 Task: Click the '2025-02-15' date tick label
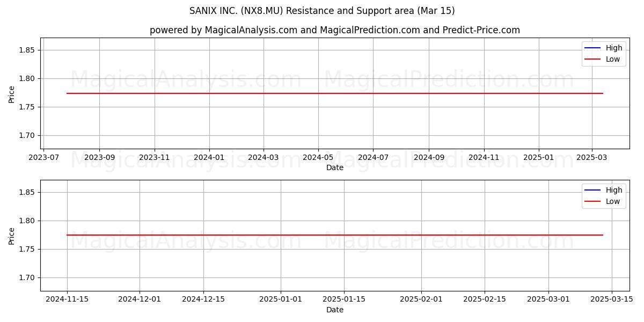(485, 299)
